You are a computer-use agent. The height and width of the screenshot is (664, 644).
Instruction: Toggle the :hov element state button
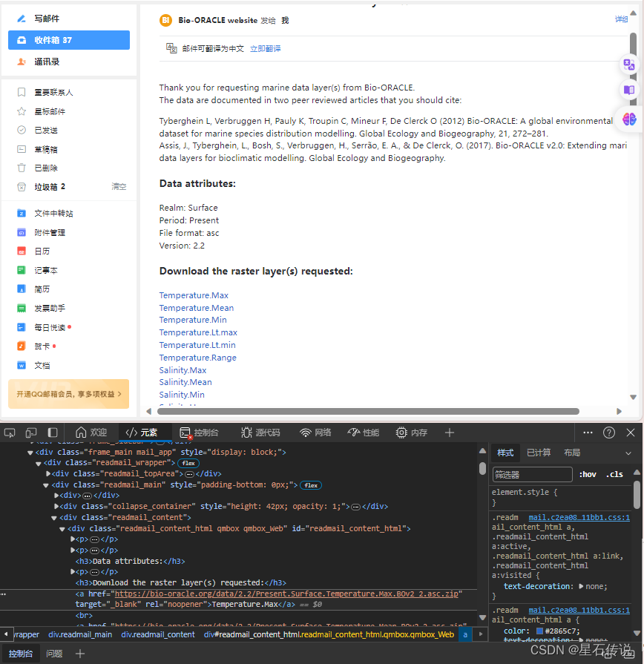[588, 474]
